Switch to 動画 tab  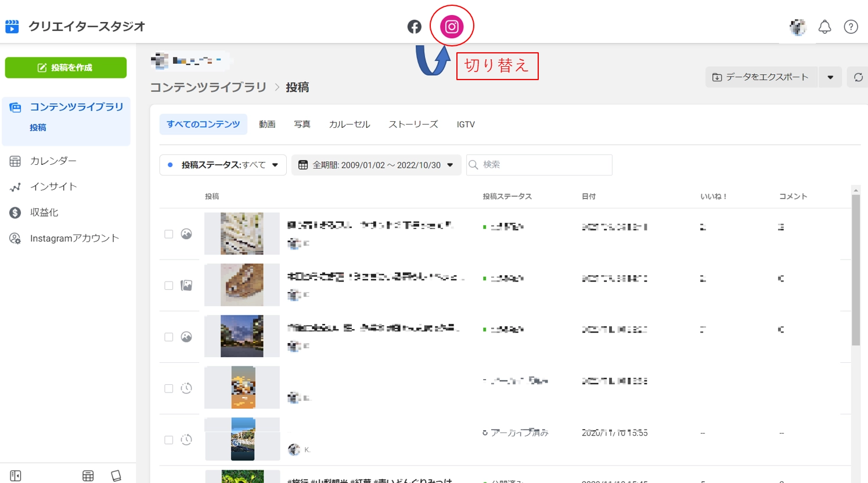tap(267, 124)
